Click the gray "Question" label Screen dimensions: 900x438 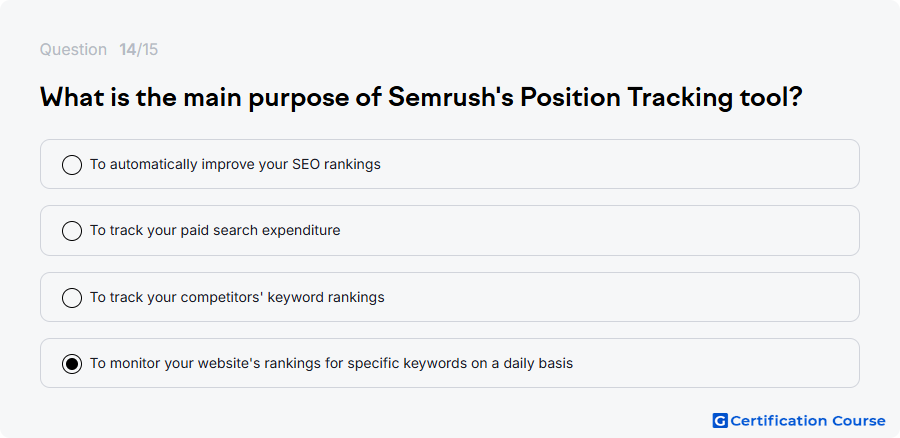[x=73, y=50]
